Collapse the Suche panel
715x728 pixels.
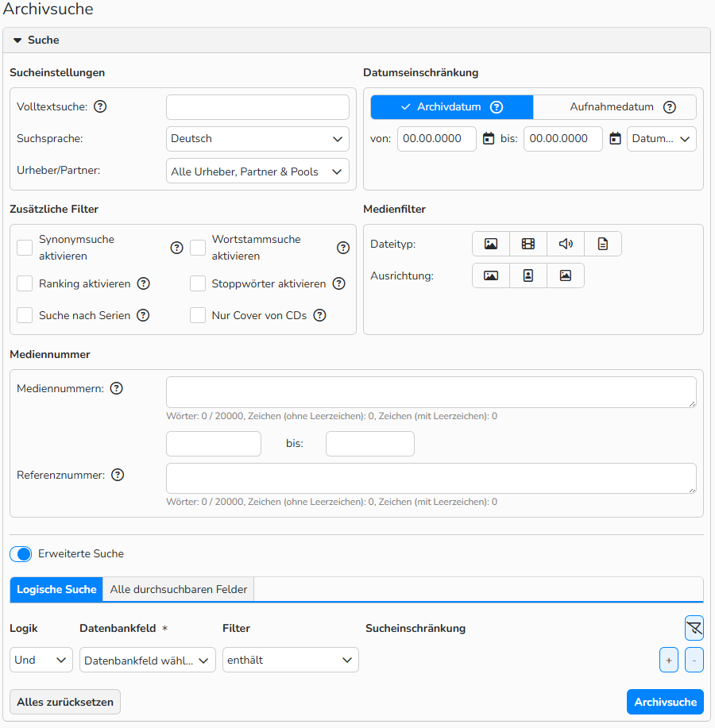pos(17,40)
